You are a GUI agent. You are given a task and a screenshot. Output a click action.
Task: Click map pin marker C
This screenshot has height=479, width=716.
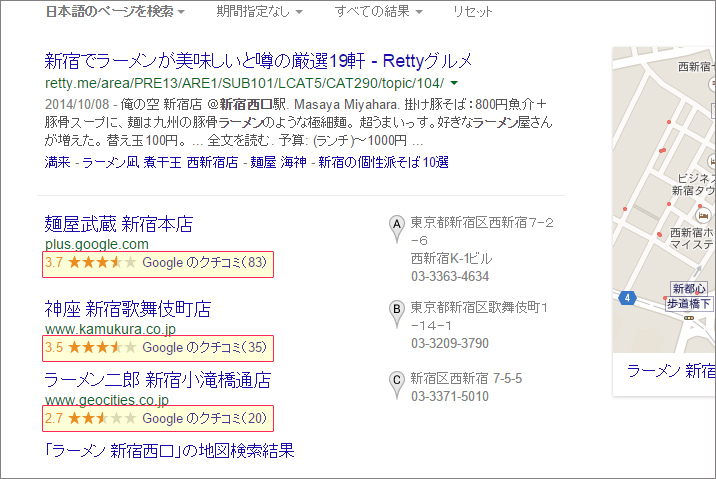(397, 384)
